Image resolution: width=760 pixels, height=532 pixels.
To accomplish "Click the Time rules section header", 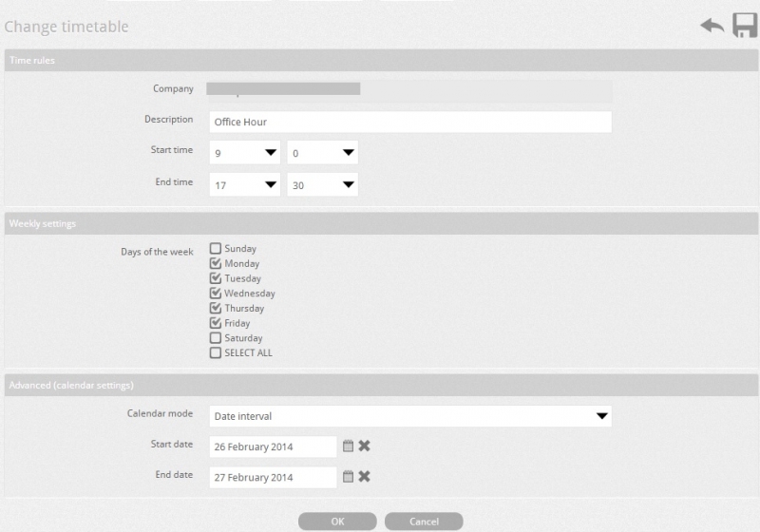I will click(381, 60).
